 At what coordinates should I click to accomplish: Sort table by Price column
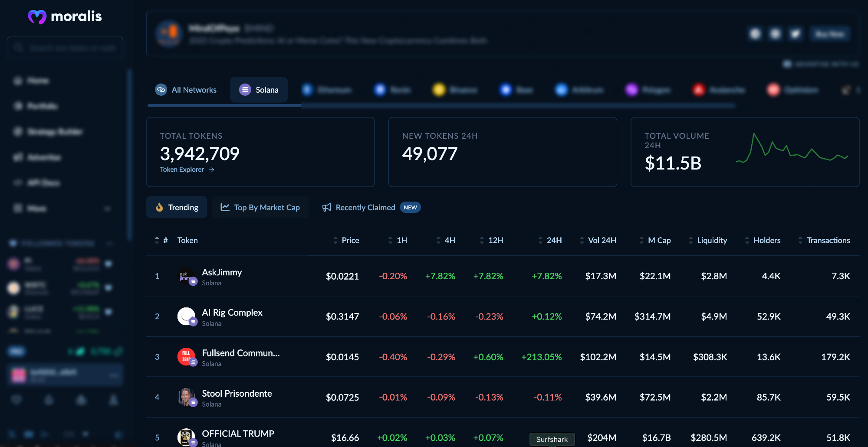pyautogui.click(x=346, y=240)
